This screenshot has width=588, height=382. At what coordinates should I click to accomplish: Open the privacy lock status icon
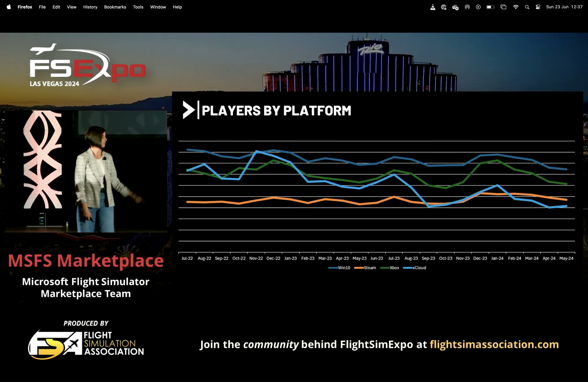(x=444, y=7)
